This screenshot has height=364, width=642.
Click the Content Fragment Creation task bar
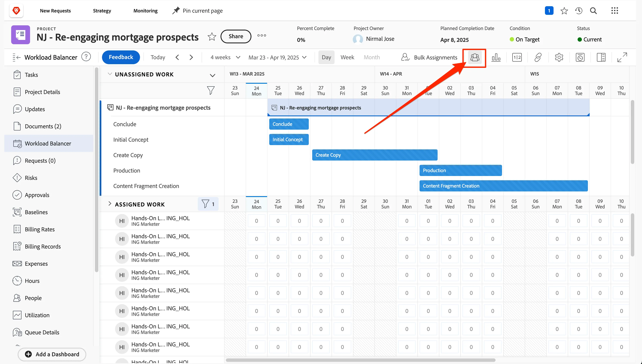tap(503, 186)
